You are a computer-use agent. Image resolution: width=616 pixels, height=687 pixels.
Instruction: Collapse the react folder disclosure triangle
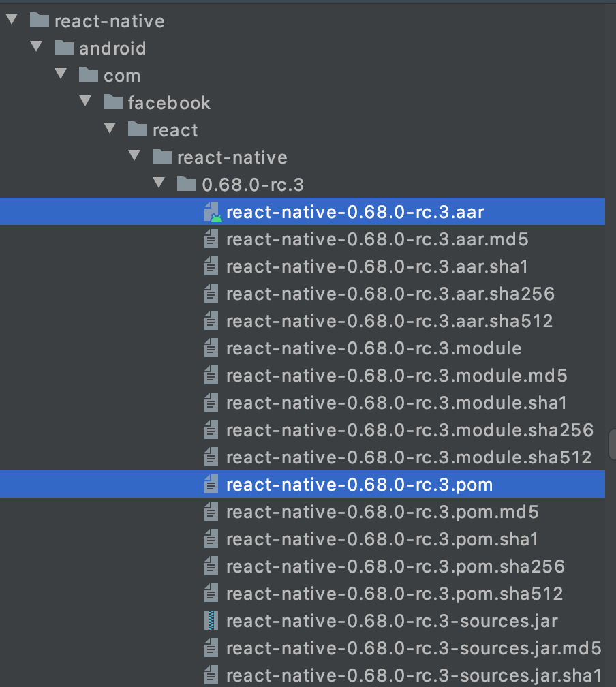pyautogui.click(x=110, y=129)
